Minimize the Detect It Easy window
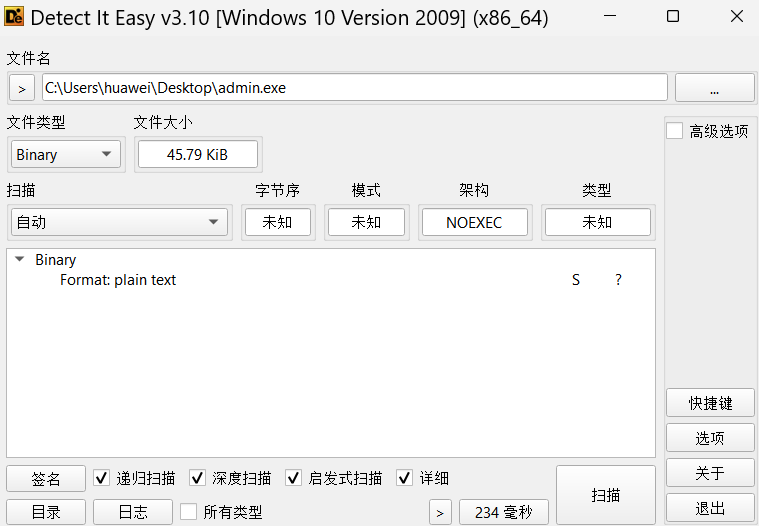 [610, 16]
